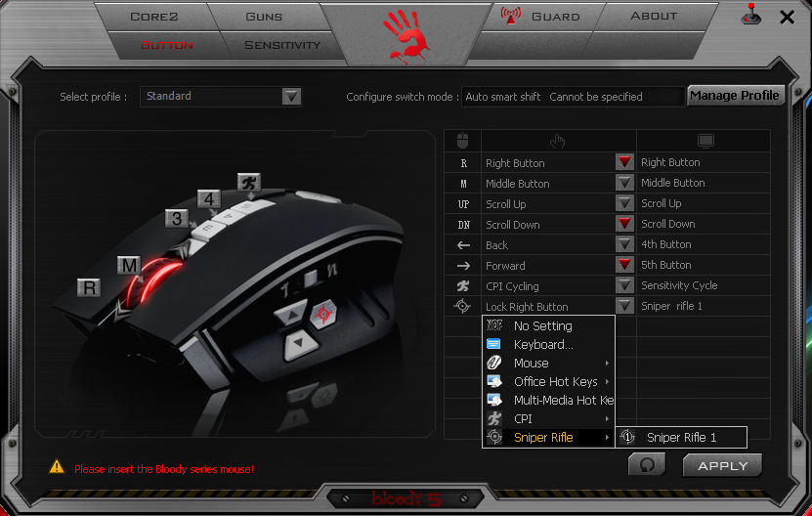Open CPI Cycling assignment dropdown
Viewport: 812px width, 516px height.
pos(624,285)
